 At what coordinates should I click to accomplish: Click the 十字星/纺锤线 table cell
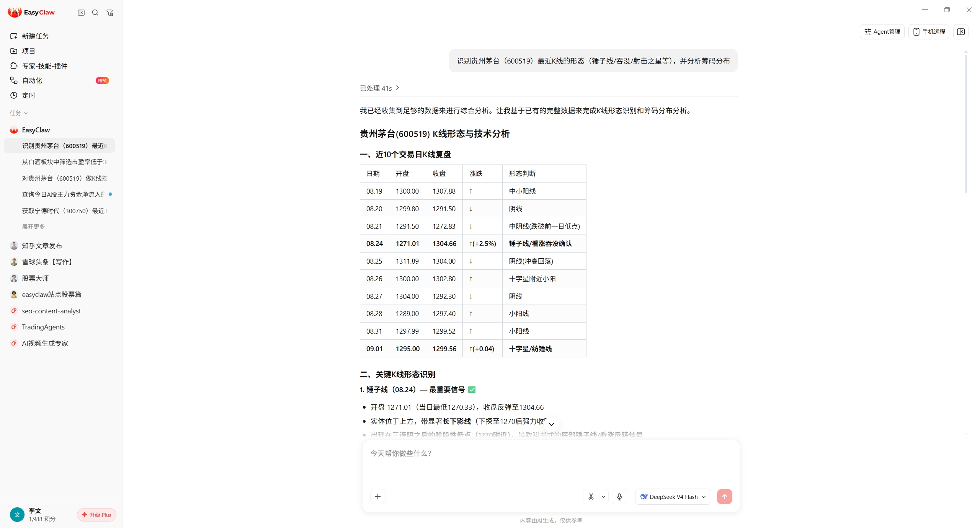(x=544, y=349)
